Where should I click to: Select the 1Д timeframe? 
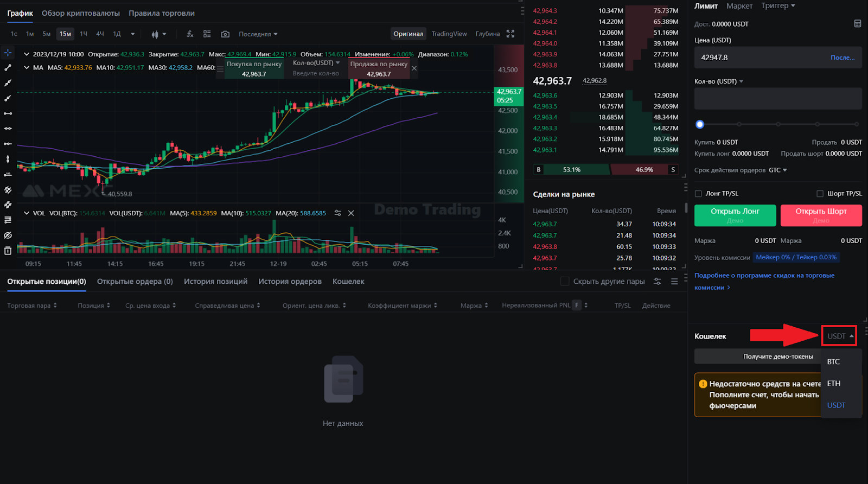point(117,34)
